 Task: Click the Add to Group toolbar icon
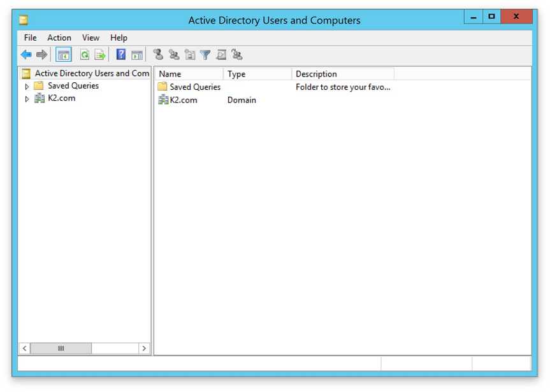tap(237, 54)
